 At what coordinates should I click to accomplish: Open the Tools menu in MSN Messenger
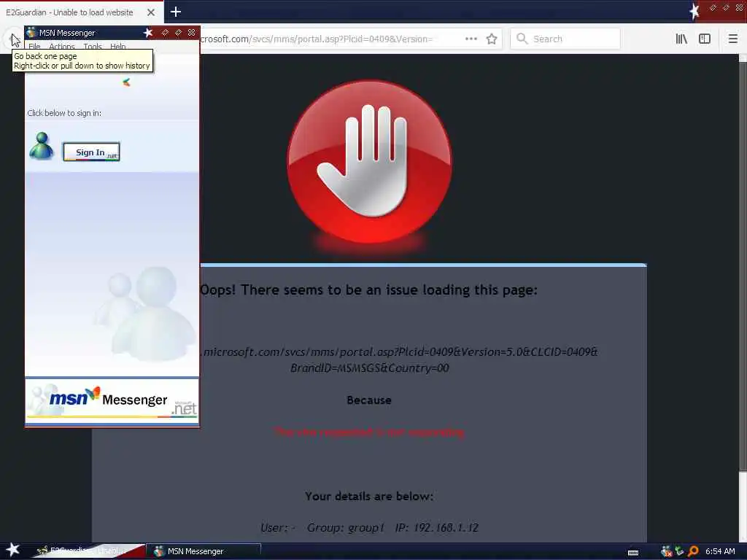click(x=93, y=47)
